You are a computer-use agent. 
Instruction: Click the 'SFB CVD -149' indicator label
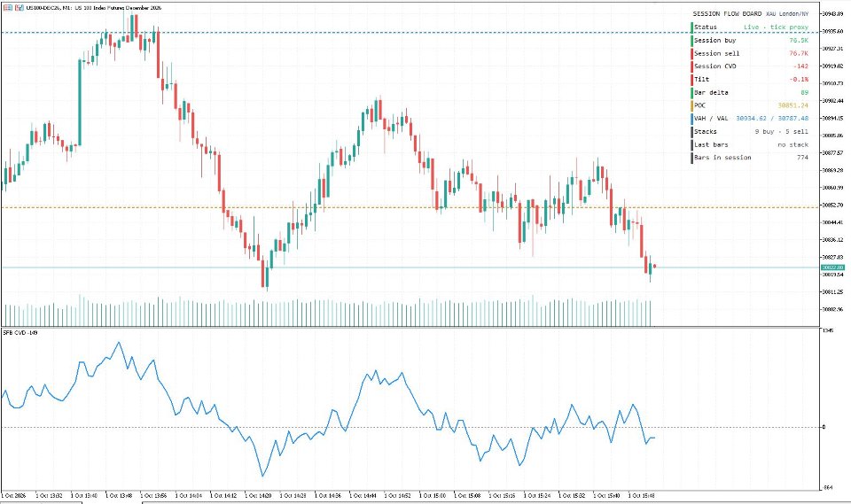point(20,332)
